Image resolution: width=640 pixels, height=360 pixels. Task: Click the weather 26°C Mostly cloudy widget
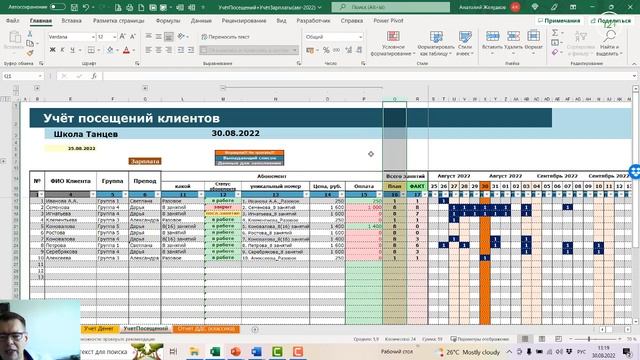(x=467, y=352)
